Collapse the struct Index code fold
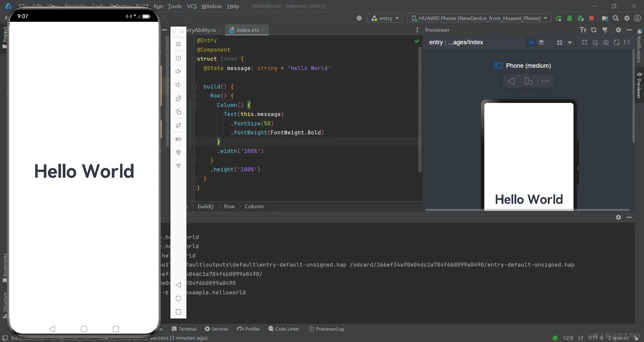This screenshot has height=342, width=644. click(194, 59)
